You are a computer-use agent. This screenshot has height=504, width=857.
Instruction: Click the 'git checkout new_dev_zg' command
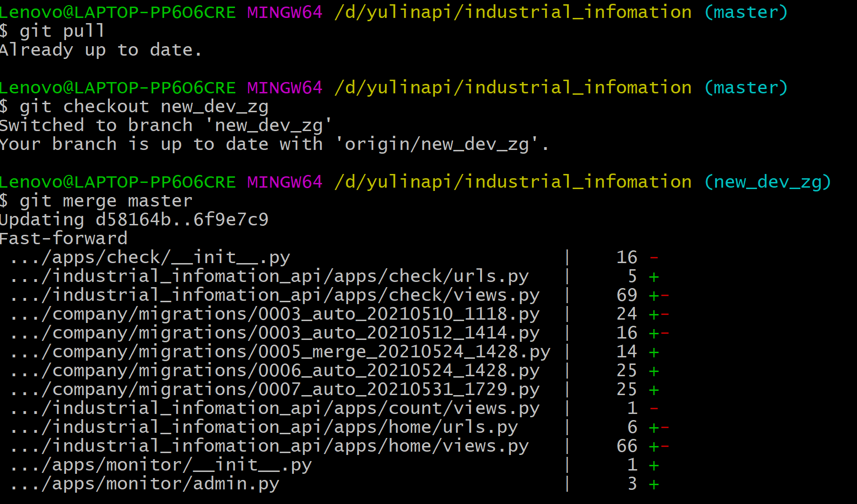click(144, 107)
